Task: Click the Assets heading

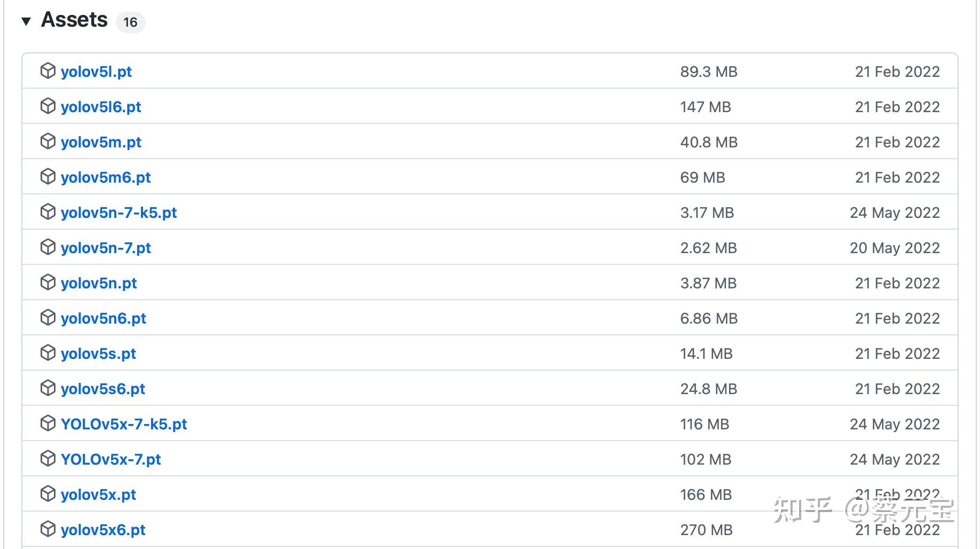Action: 74,20
